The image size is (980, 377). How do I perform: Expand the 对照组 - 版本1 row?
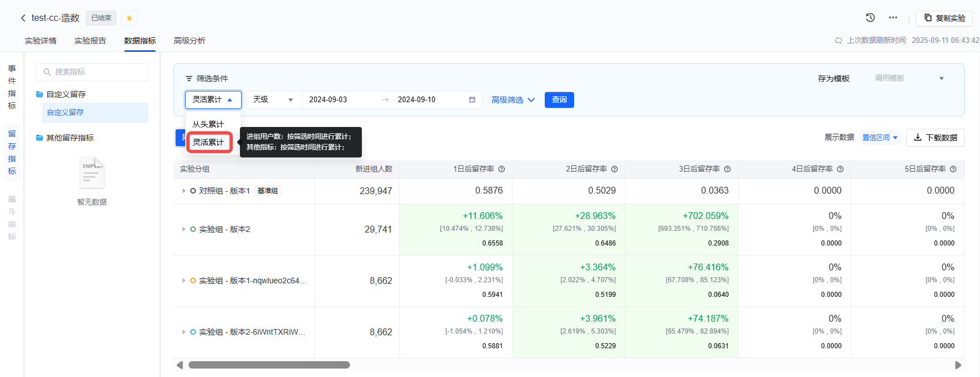[x=183, y=191]
